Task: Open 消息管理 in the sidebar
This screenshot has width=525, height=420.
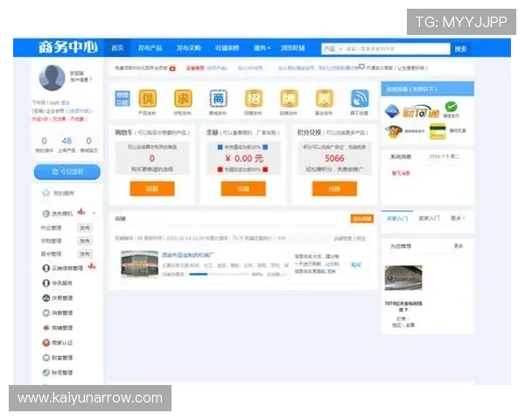Action: [58, 313]
